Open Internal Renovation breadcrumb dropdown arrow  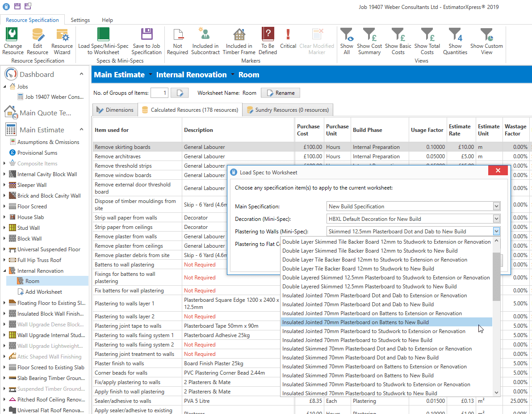pyautogui.click(x=232, y=74)
